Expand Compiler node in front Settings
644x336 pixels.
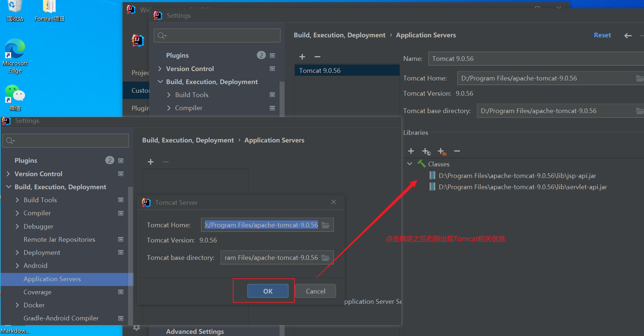click(x=17, y=213)
